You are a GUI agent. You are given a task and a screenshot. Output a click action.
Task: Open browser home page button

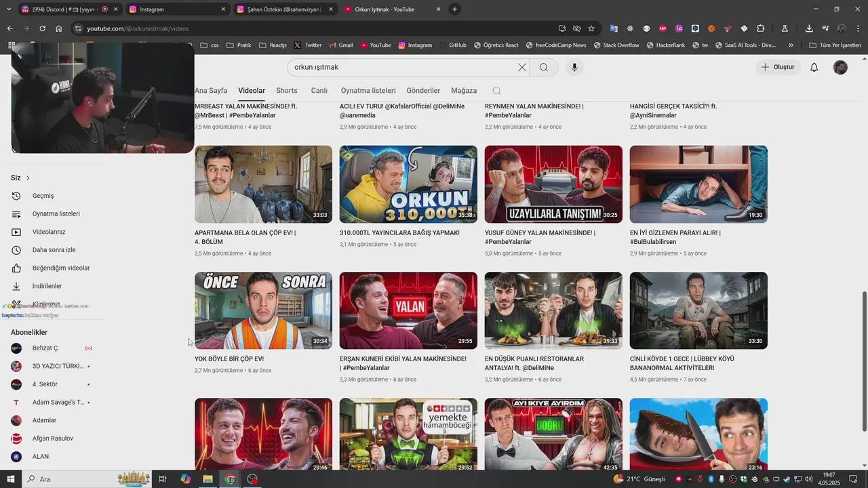pos(58,28)
